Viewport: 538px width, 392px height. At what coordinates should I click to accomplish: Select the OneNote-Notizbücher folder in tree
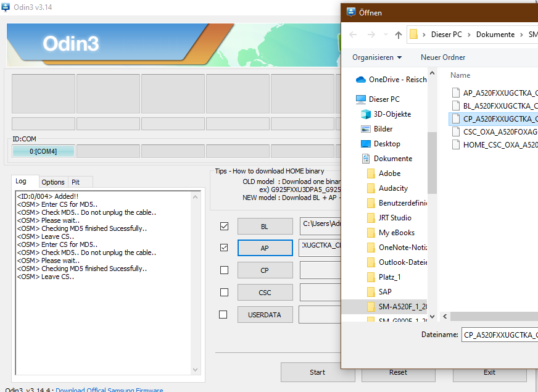[397, 248]
